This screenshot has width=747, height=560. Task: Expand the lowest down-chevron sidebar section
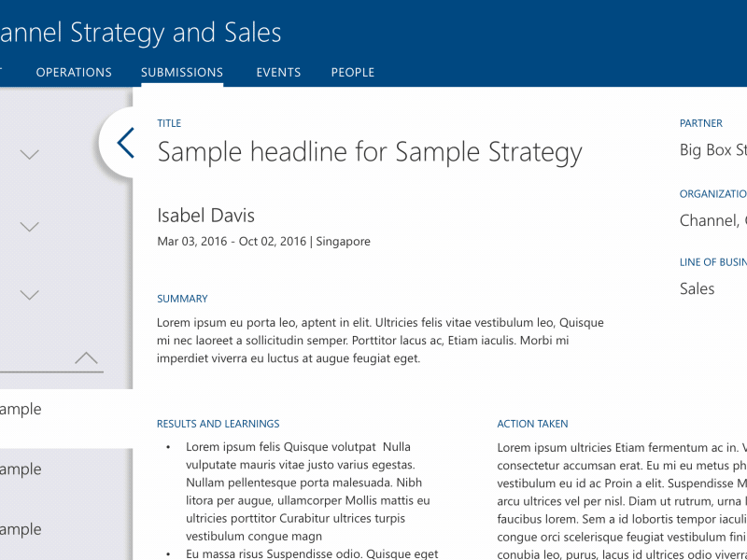click(30, 295)
